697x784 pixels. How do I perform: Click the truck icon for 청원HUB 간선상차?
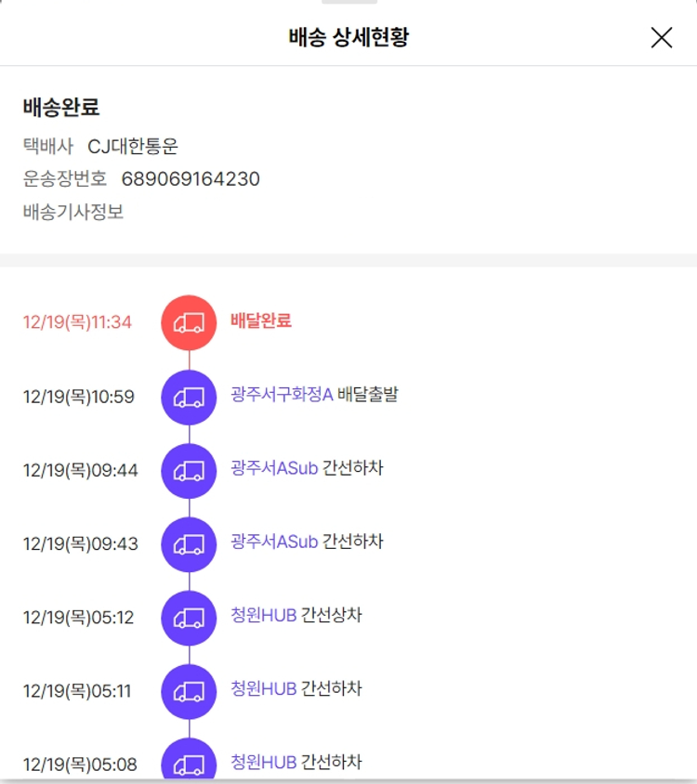coord(189,618)
